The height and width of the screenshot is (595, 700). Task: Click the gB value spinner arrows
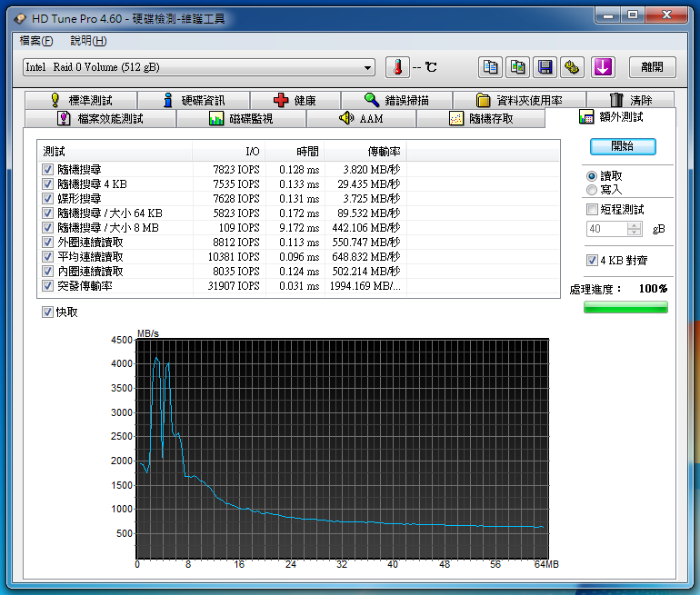tap(634, 229)
